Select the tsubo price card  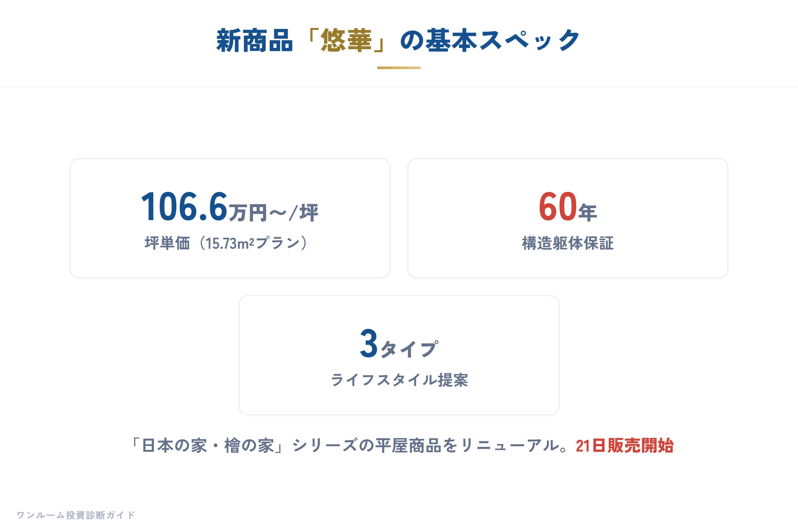click(x=230, y=218)
